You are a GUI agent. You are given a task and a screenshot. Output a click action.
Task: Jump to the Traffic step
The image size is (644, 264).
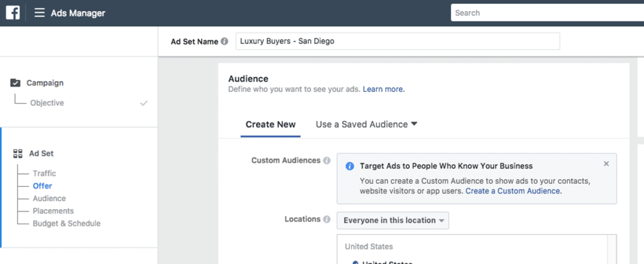tap(45, 173)
